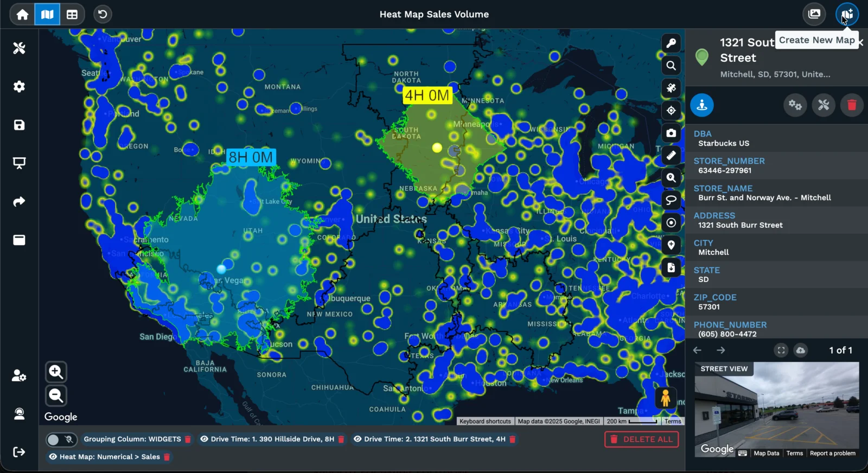Click the PHONE_NUMBER value (605) 800-4472
Viewport: 868px width, 473px height.
(727, 334)
